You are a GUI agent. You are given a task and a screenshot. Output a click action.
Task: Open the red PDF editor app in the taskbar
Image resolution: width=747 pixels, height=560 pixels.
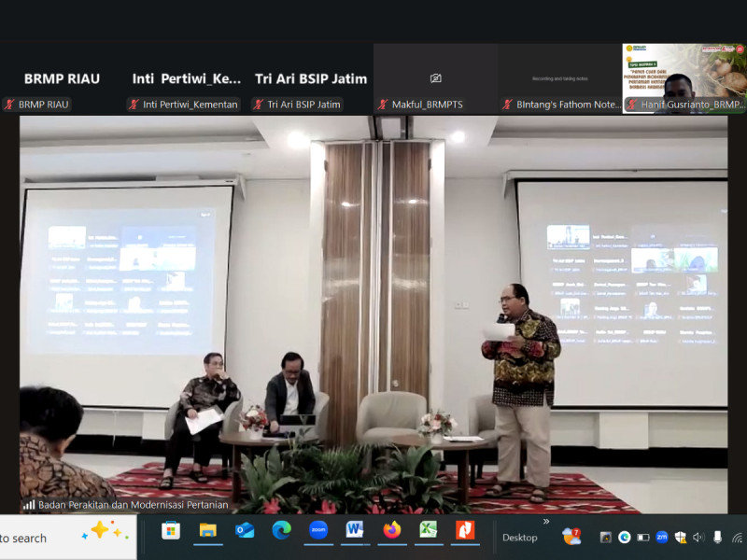tap(465, 530)
